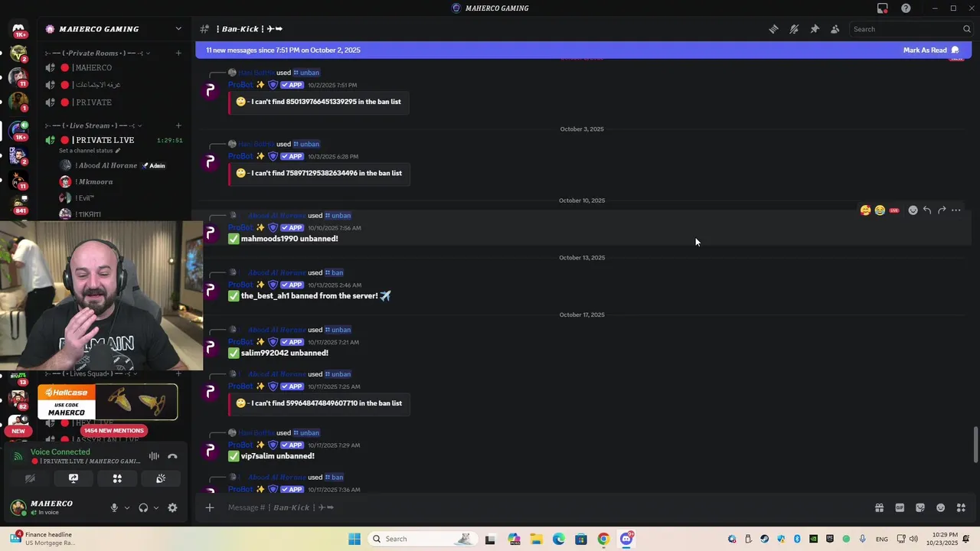The image size is (980, 551).
Task: Click NEW unread servers pill
Action: 18,431
